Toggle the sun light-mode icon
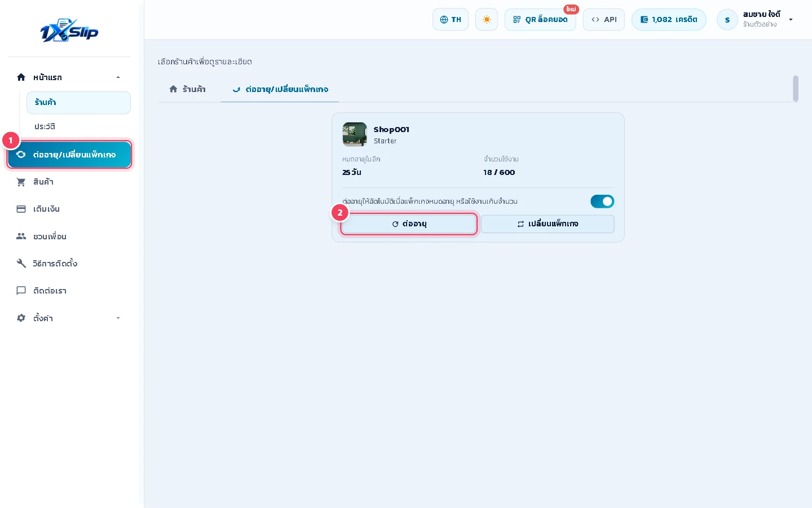 point(487,20)
